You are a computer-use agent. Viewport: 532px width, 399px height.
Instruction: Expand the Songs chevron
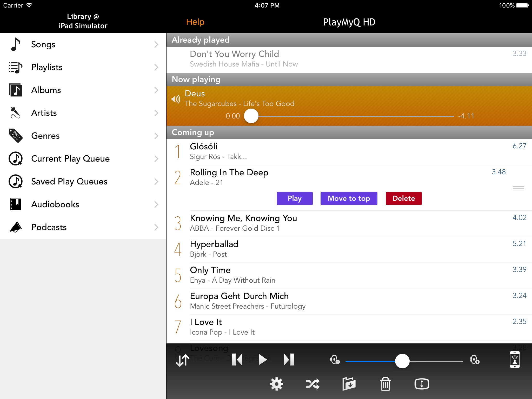156,44
